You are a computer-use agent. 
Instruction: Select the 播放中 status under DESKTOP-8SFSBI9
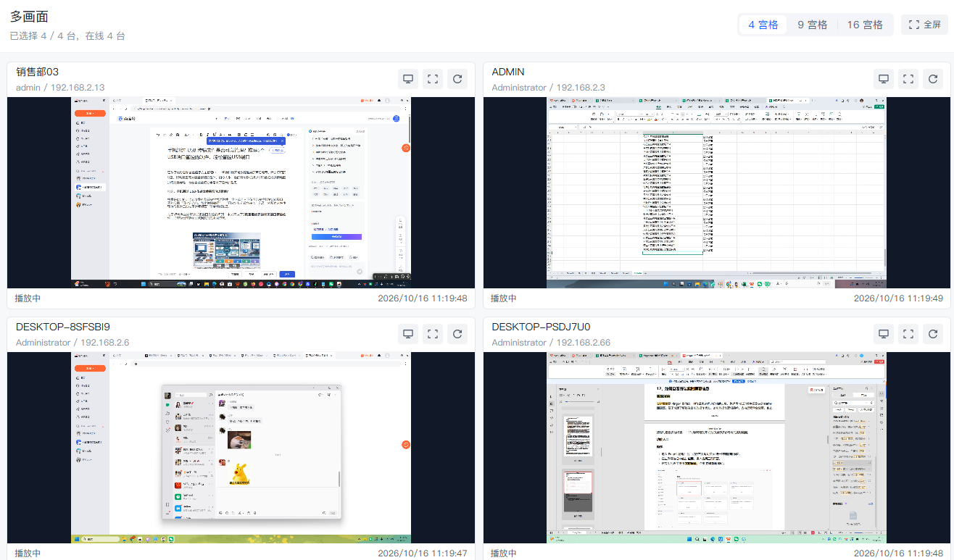point(28,553)
